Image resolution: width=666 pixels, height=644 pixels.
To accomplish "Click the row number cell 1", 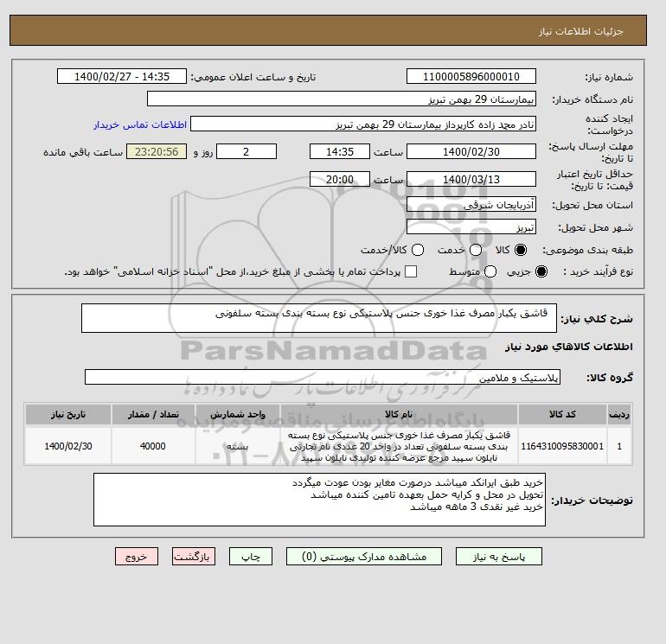I will pyautogui.click(x=619, y=446).
